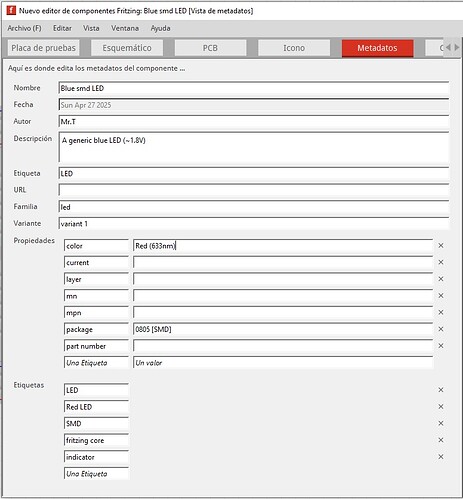The image size is (463, 499).
Task: Click the Fritzing app icon in title bar
Action: point(11,10)
